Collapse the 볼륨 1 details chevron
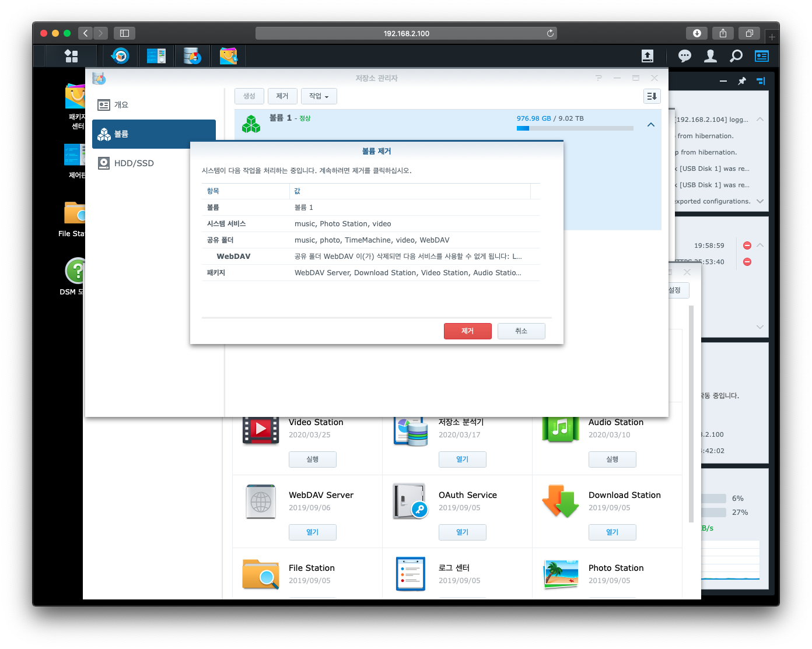 tap(651, 125)
